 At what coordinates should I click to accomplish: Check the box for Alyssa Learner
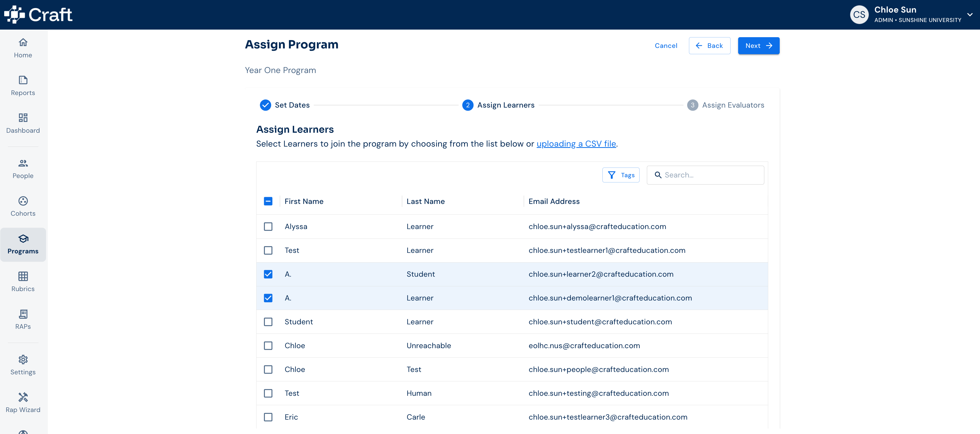coord(268,226)
